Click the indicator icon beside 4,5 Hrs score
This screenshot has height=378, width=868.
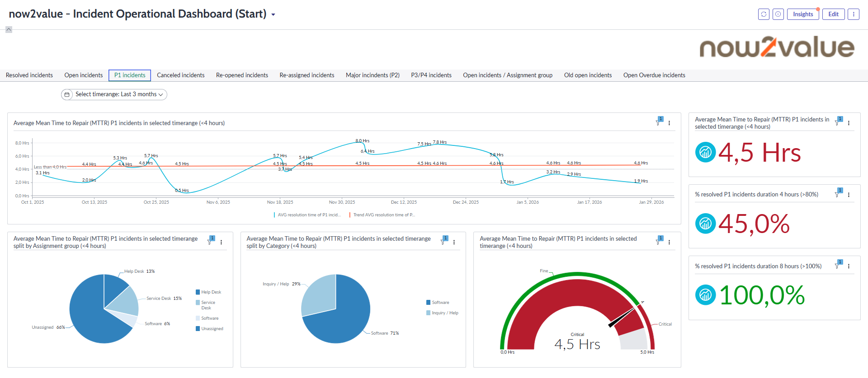coord(705,152)
